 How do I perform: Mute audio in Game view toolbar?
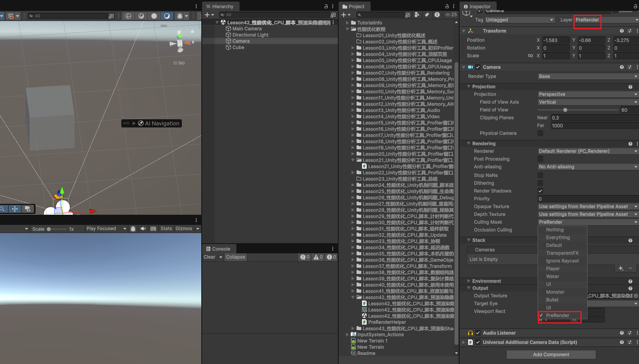[143, 229]
